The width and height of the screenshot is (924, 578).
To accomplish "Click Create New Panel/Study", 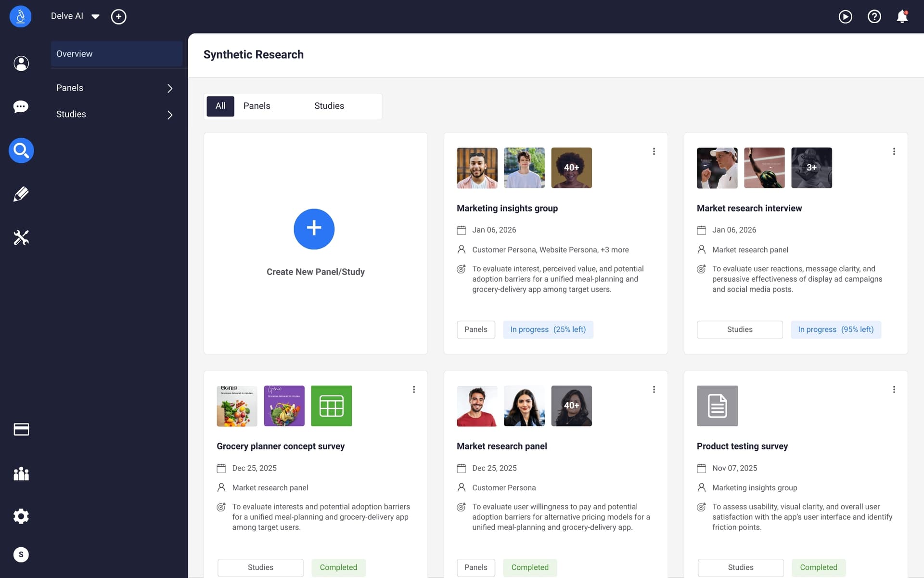I will click(x=314, y=229).
